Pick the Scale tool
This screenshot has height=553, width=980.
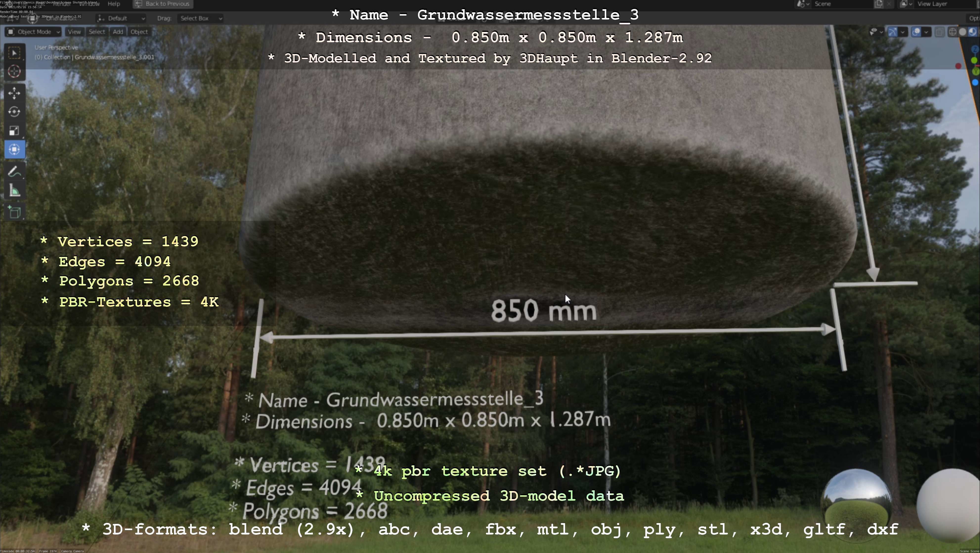[14, 131]
